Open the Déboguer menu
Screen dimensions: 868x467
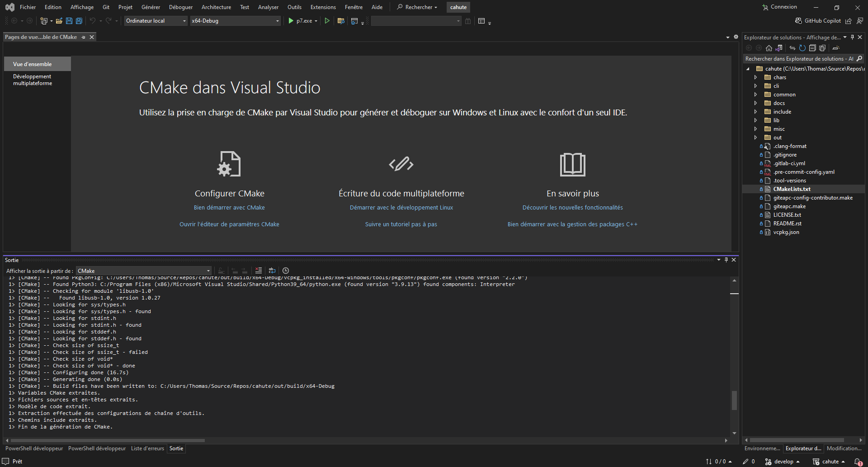point(180,7)
